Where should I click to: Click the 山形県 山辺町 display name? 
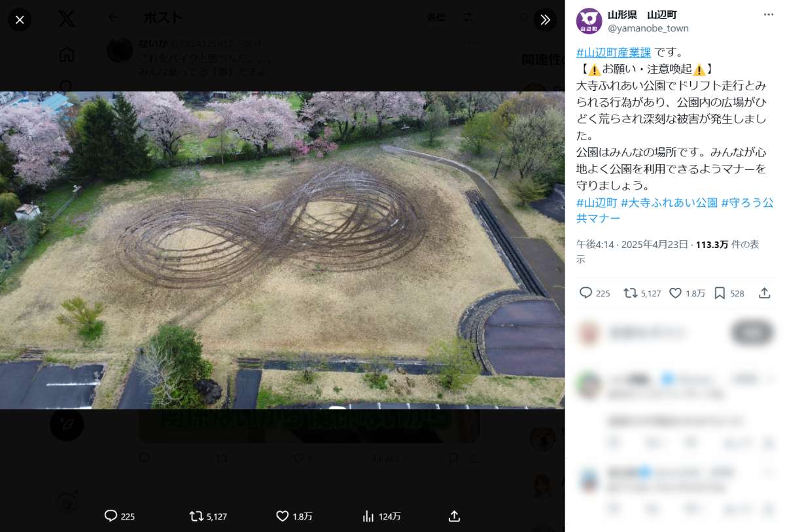coord(642,14)
